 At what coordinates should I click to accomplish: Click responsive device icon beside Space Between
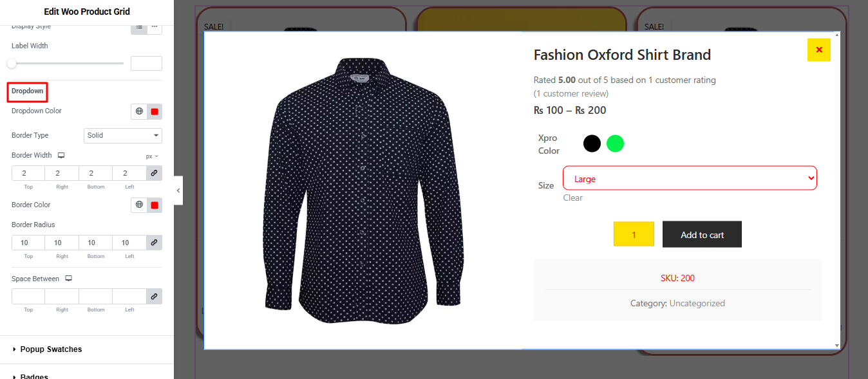(x=68, y=279)
